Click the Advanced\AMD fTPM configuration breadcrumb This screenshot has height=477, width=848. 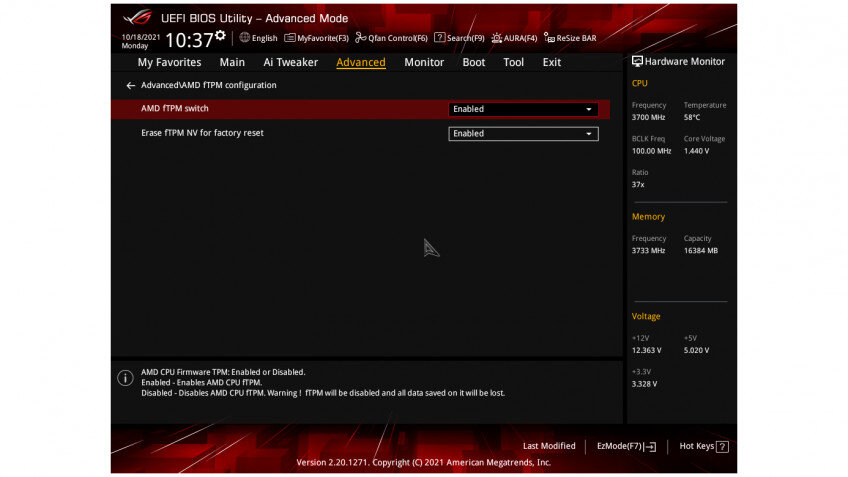209,85
